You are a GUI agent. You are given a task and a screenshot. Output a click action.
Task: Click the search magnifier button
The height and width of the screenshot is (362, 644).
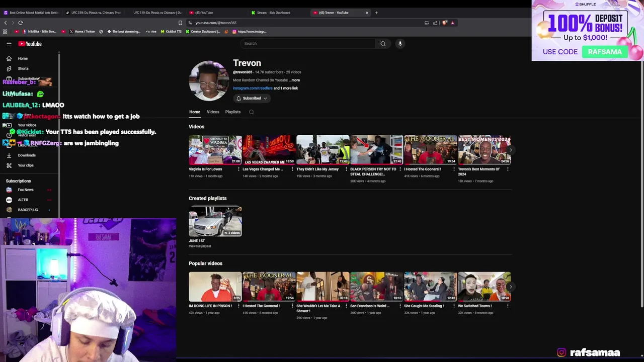383,44
